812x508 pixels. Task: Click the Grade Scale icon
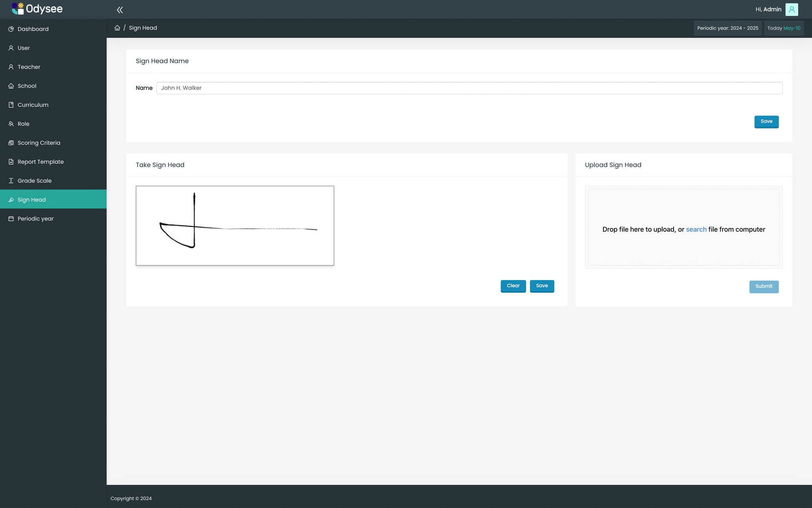pos(11,180)
